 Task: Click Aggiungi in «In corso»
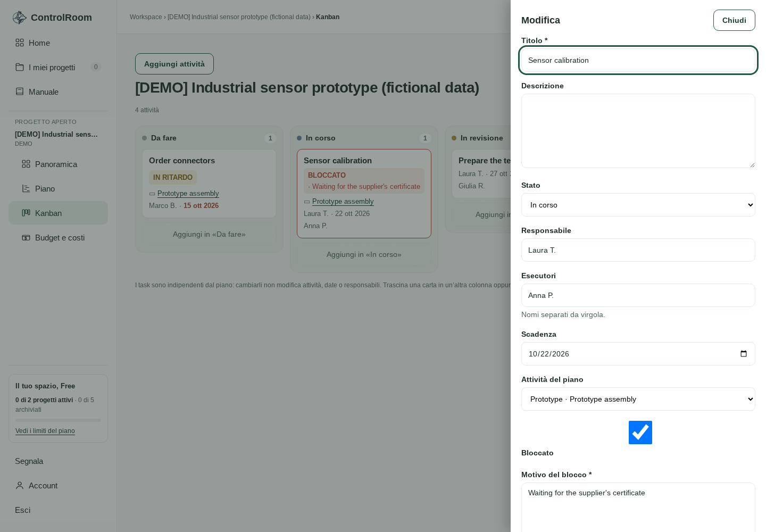(364, 254)
